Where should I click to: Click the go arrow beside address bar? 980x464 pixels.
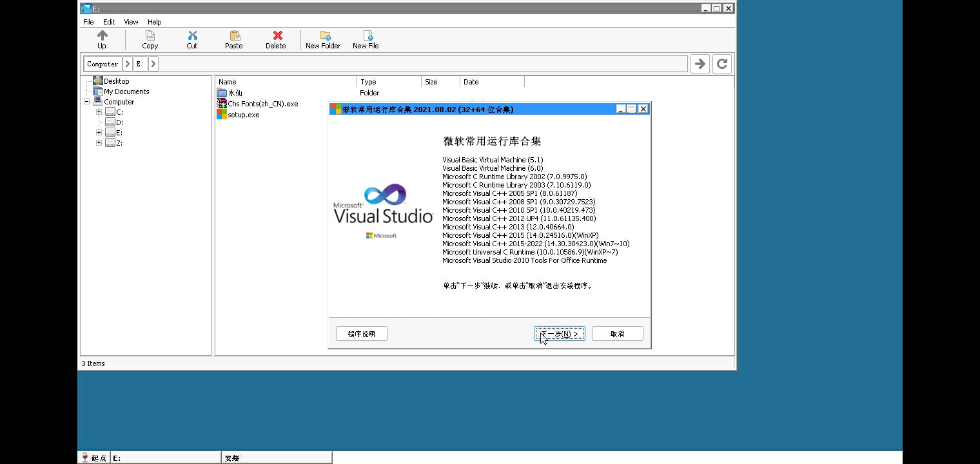[700, 64]
